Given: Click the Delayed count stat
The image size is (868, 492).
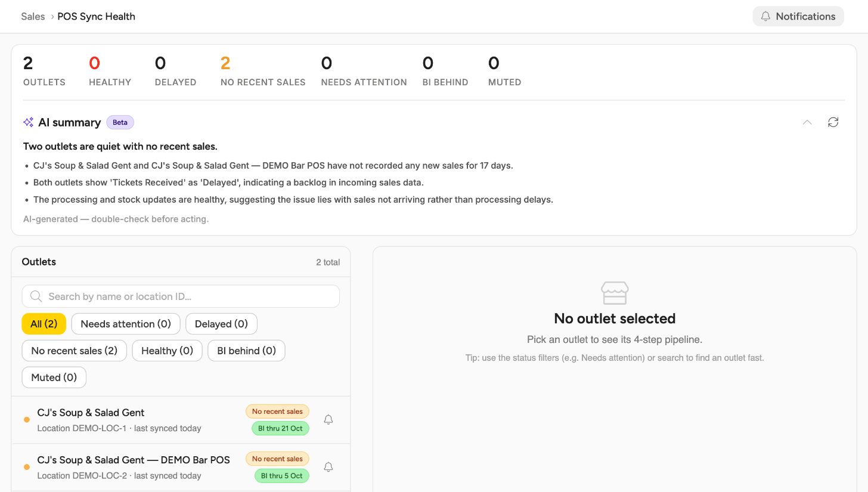Looking at the screenshot, I should 176,71.
